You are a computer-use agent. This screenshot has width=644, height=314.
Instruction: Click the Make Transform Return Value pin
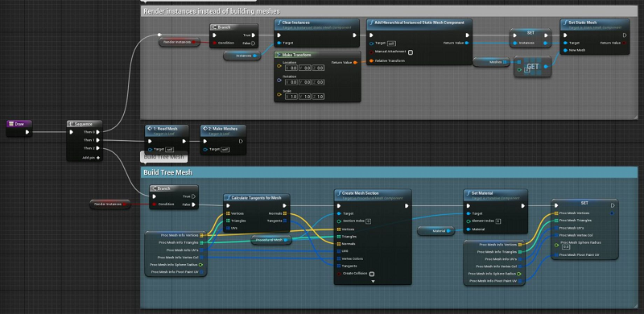tap(355, 63)
